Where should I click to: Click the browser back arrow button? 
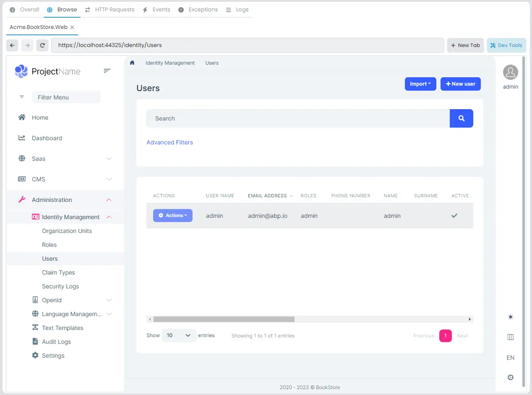12,45
